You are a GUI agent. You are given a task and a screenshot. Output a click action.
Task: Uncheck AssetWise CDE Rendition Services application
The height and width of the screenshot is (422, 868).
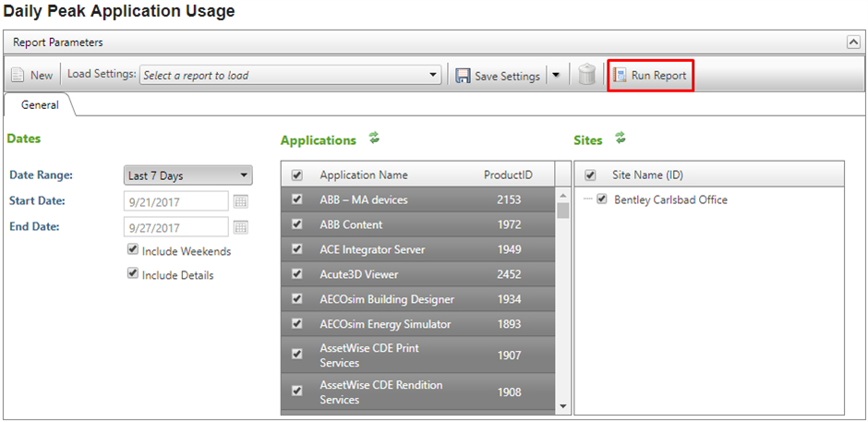(296, 391)
